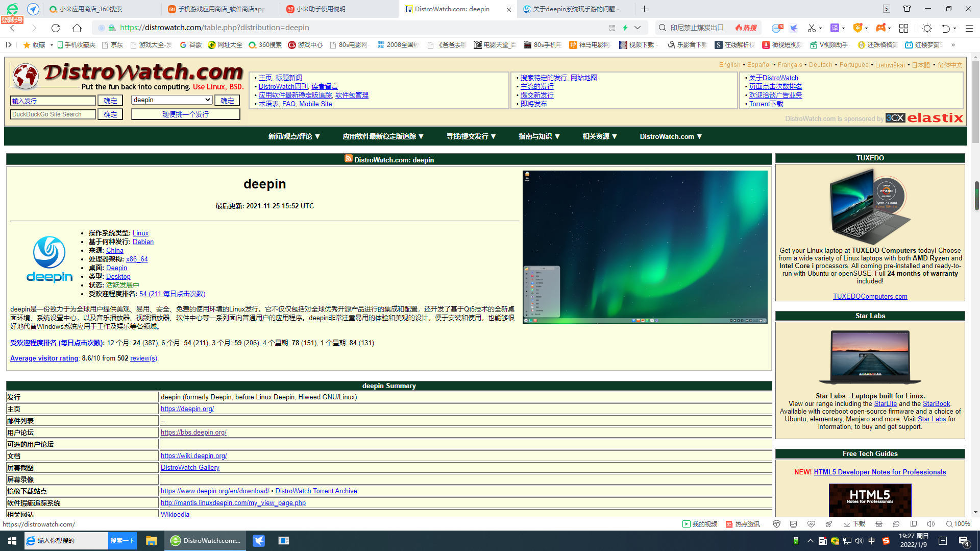Mute page sound from status bar
Viewport: 980px width, 551px height.
931,524
